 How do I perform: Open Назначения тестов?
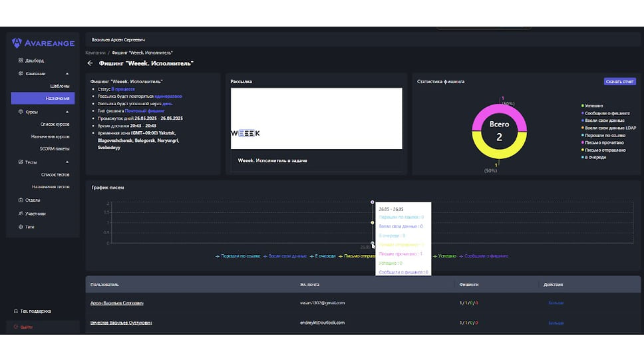(51, 187)
